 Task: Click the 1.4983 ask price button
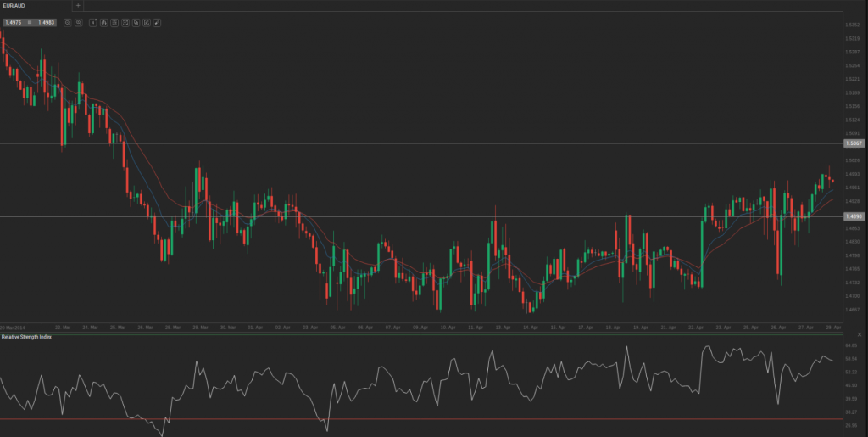(x=46, y=22)
